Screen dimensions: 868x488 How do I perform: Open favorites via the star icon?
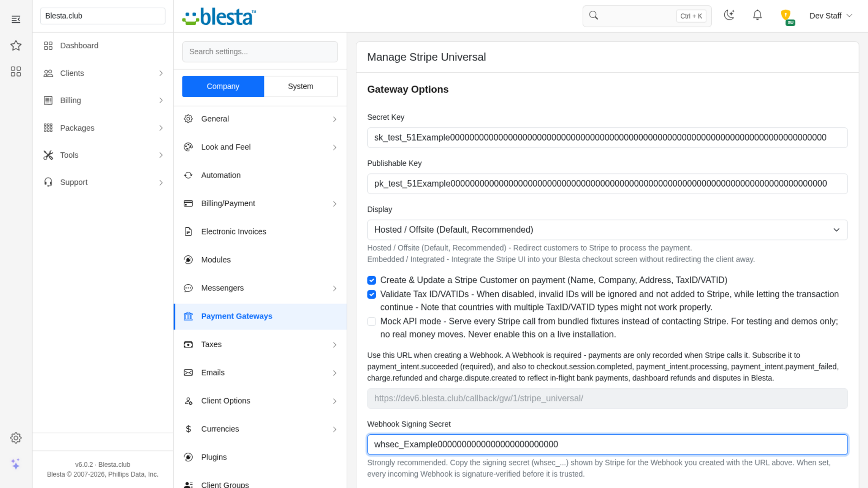[16, 45]
